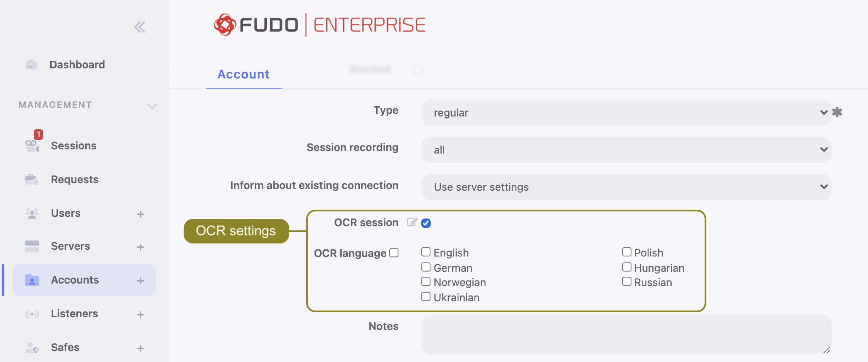Open the Sessions camera icon with badge
Viewport: 868px width, 362px height.
[33, 144]
